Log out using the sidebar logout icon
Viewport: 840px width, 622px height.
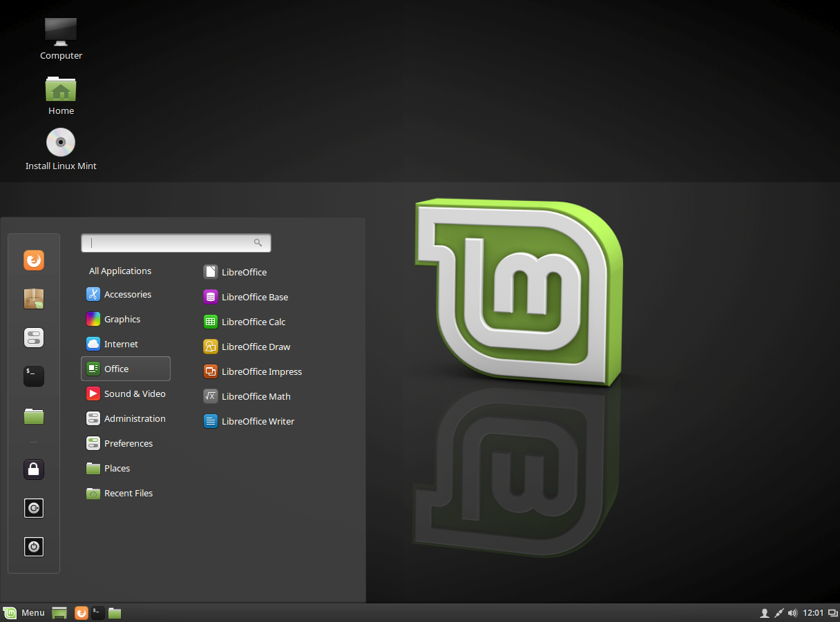pyautogui.click(x=33, y=508)
